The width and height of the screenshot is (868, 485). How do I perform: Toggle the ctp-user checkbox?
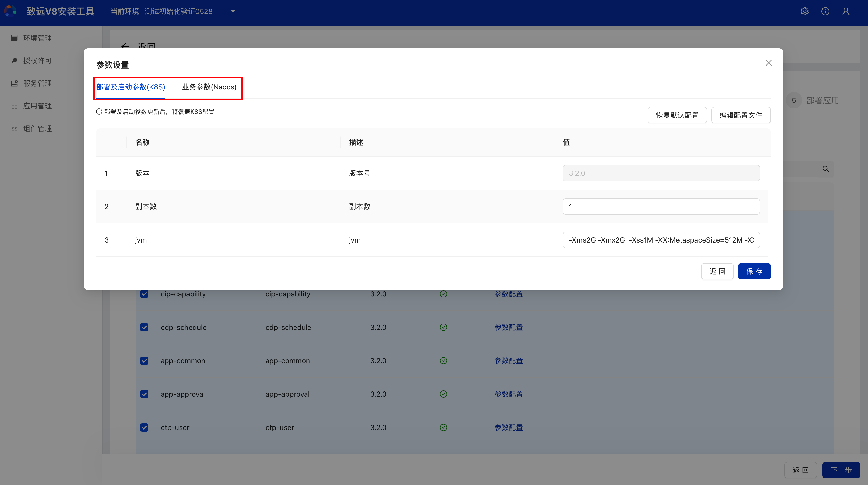point(144,427)
